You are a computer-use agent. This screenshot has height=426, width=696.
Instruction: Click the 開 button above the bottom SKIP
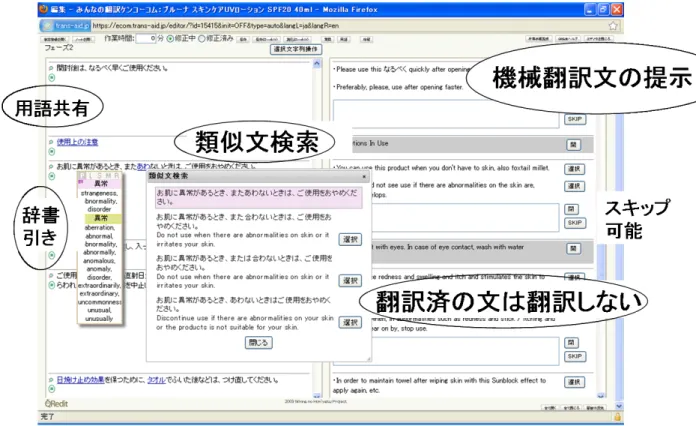click(x=571, y=342)
